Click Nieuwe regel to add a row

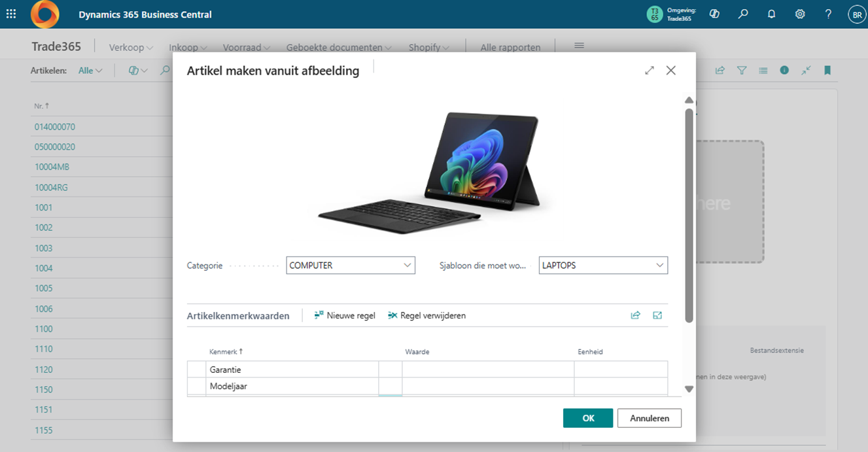[345, 315]
